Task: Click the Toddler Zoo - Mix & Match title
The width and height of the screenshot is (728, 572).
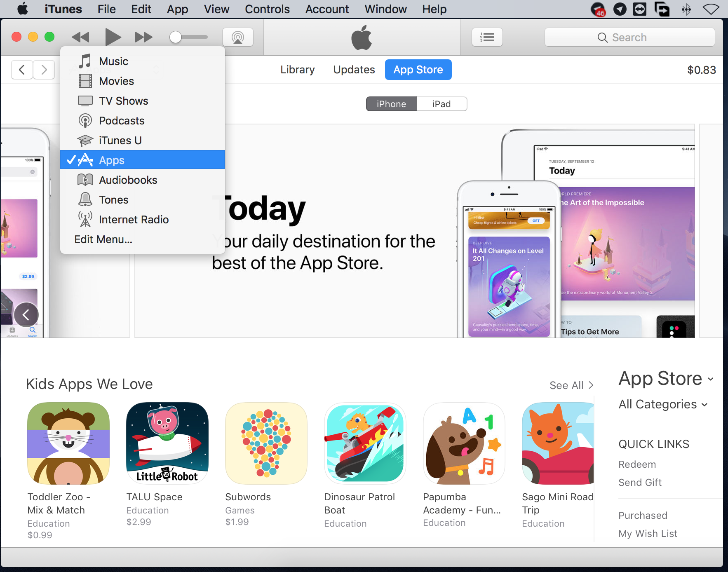Action: 59,503
